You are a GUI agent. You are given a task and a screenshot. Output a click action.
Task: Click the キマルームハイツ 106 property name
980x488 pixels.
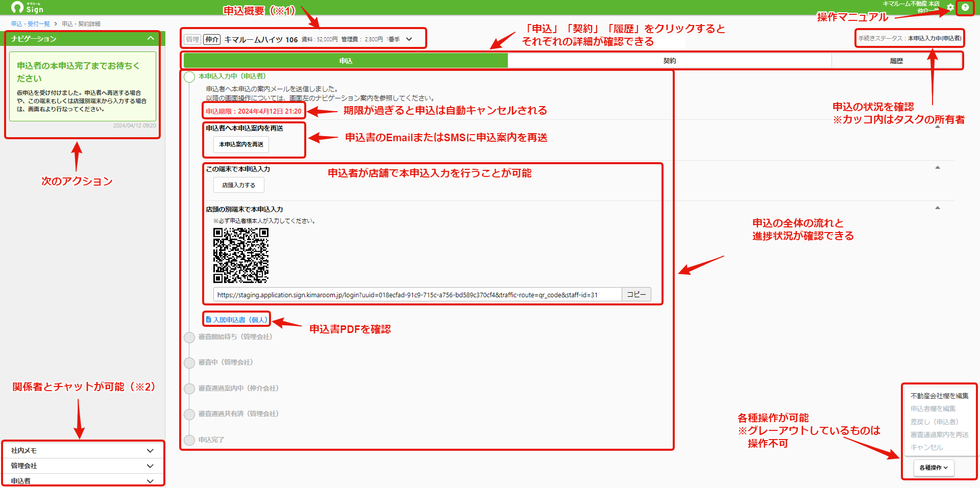pos(261,39)
